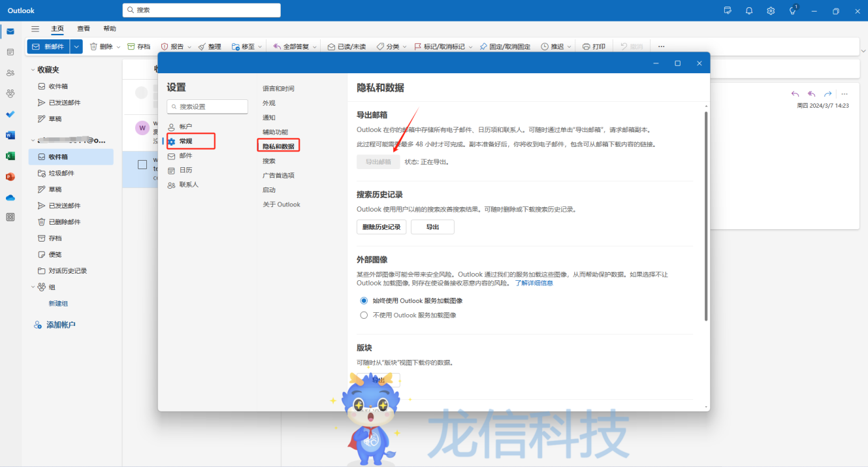Open OneDrive from the left rail

tap(10, 197)
